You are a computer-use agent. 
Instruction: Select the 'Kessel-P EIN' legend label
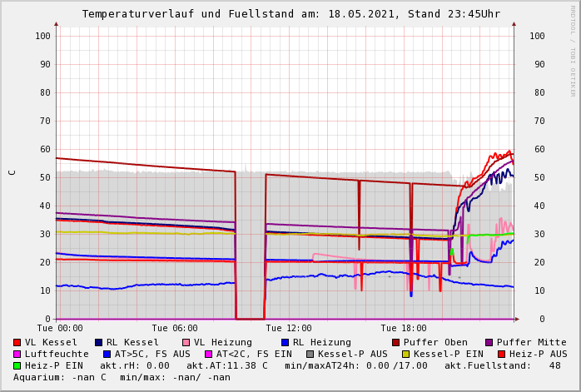coord(449,355)
